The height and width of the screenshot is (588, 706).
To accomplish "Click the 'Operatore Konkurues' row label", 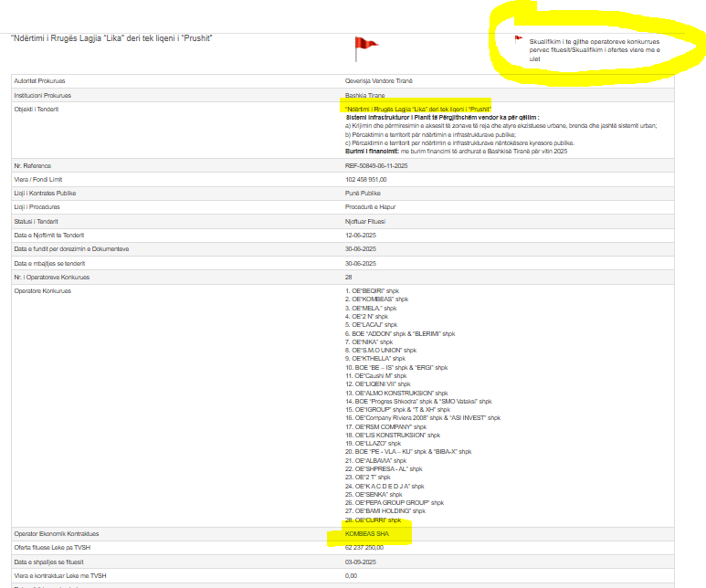I will point(42,291).
